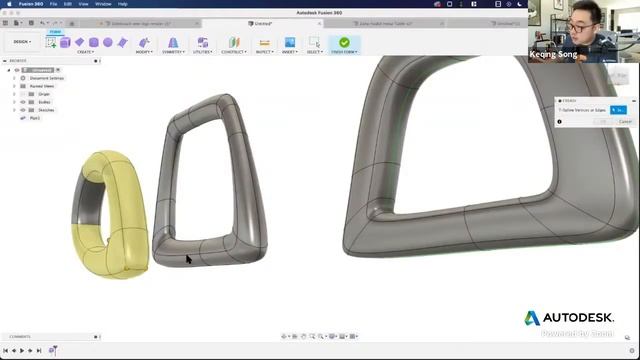Image resolution: width=640 pixels, height=360 pixels.
Task: Activate the root component radio button
Action: click(x=58, y=70)
